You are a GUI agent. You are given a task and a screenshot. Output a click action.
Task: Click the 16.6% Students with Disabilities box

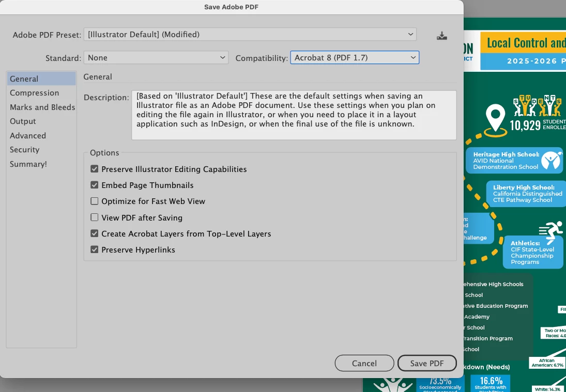[x=491, y=383]
